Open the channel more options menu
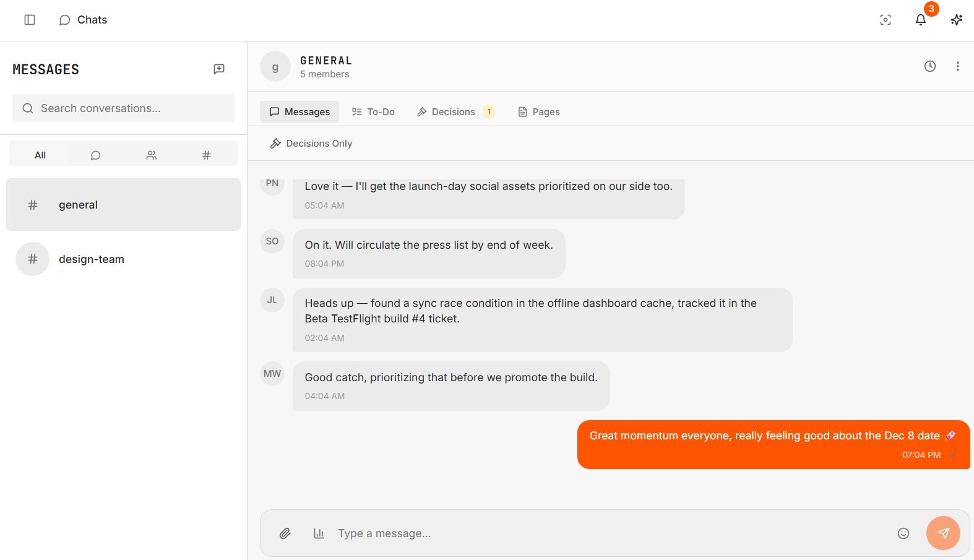The width and height of the screenshot is (974, 560). point(958,66)
